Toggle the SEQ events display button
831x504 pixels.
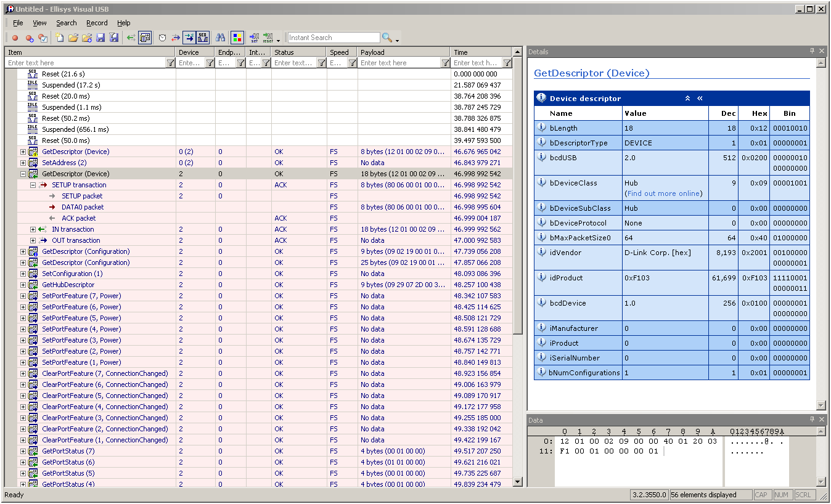point(203,38)
